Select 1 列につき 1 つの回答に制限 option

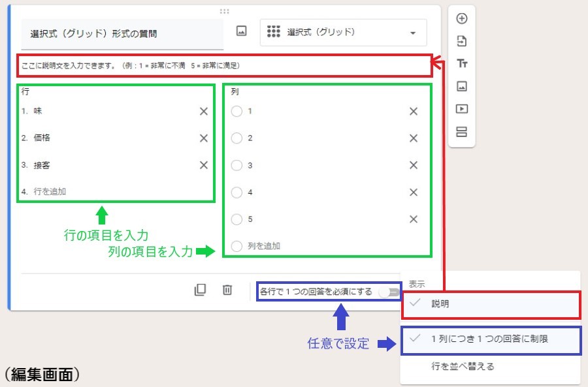click(x=489, y=339)
